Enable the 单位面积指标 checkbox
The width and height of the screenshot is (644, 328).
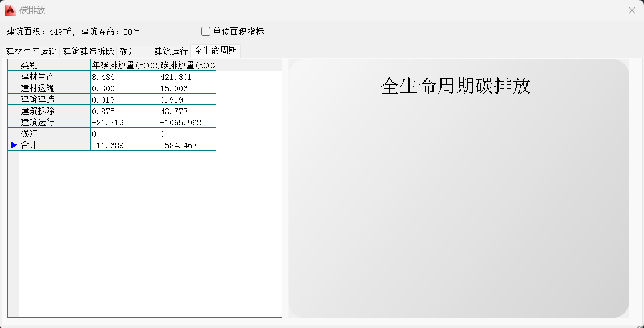[206, 31]
